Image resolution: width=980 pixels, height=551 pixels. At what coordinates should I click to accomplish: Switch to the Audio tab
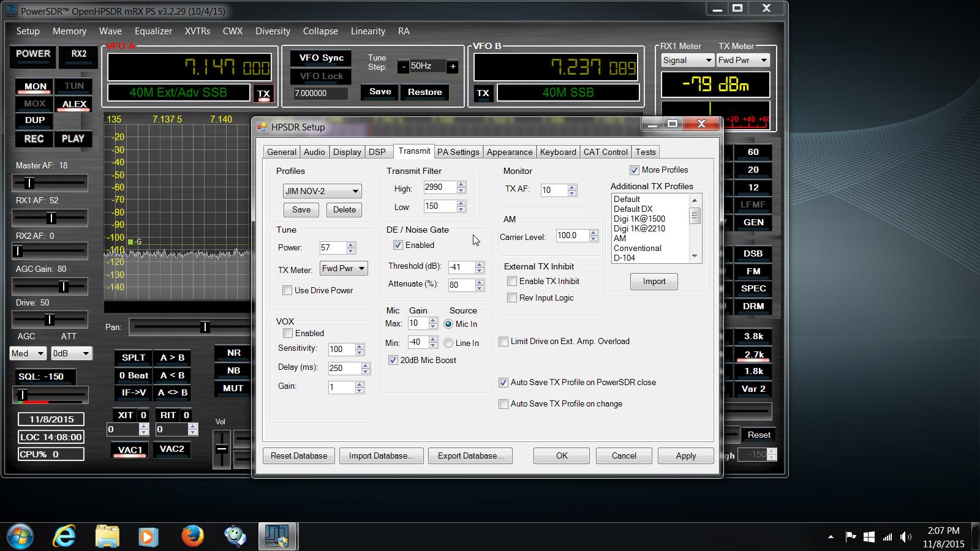tap(314, 152)
